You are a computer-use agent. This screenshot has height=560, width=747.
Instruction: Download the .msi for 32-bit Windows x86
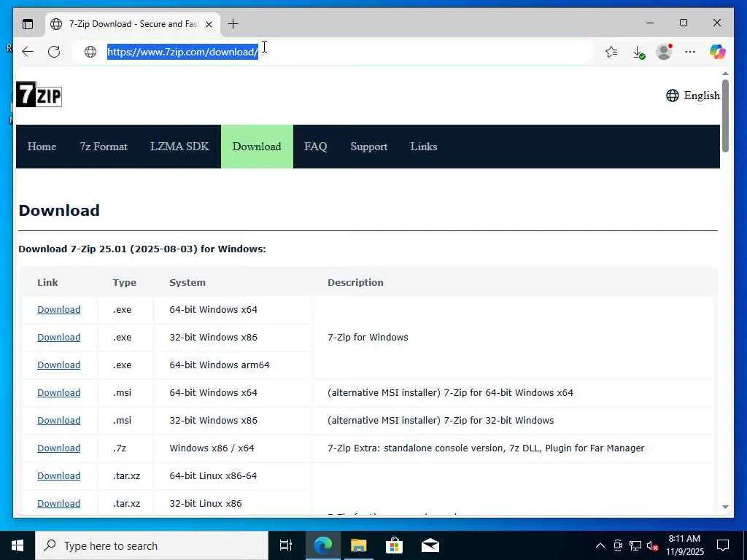coord(58,420)
